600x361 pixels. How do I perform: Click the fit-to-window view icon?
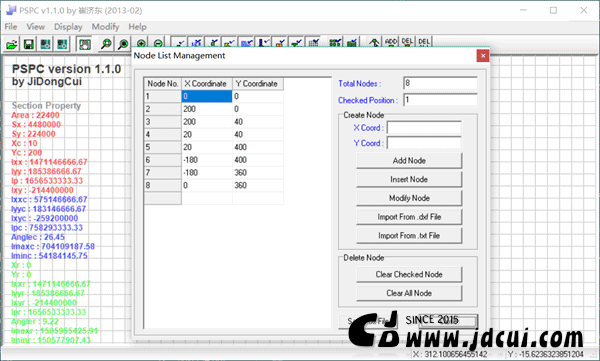[x=84, y=44]
